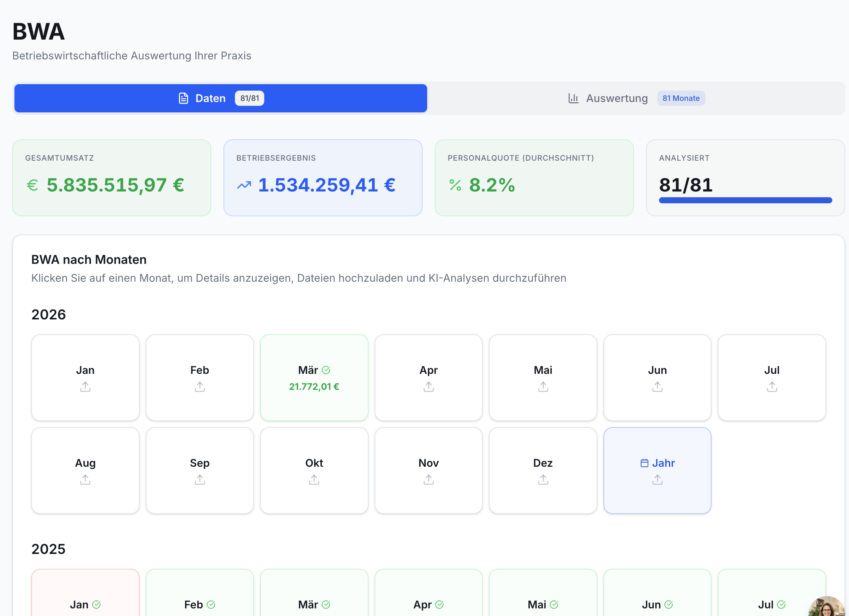The height and width of the screenshot is (616, 849).
Task: Open the Mär 2026 month card
Action: [x=314, y=378]
